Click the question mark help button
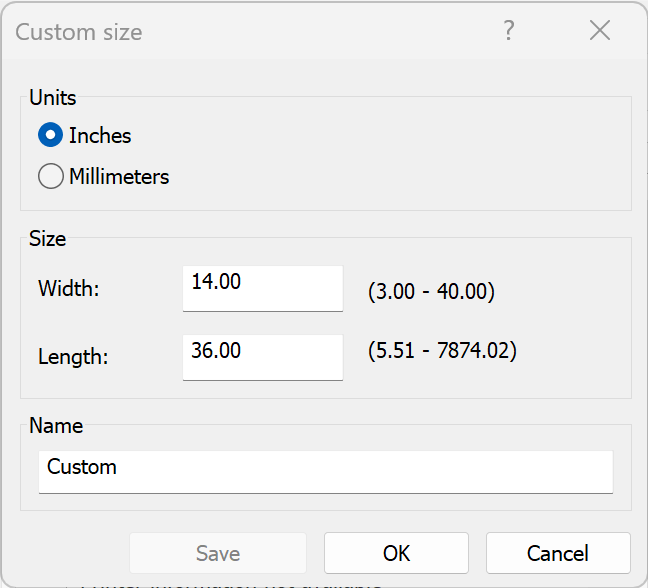The image size is (648, 588). tap(509, 31)
